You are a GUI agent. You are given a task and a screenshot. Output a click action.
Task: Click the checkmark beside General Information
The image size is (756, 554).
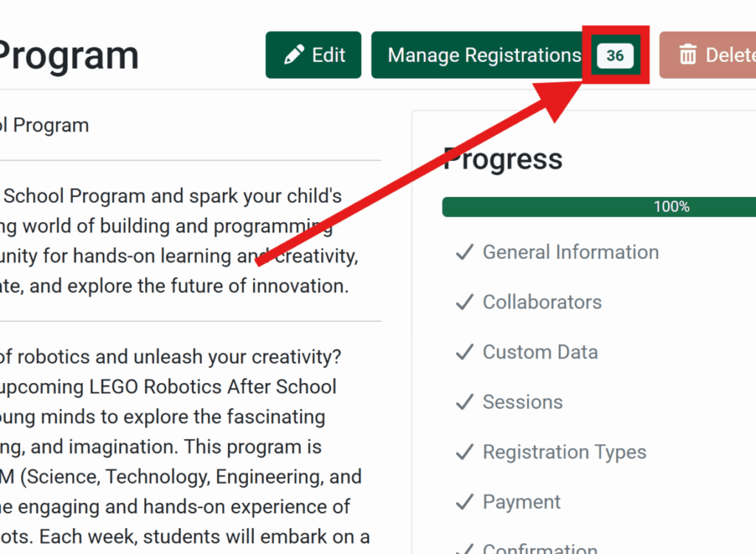[x=464, y=252]
